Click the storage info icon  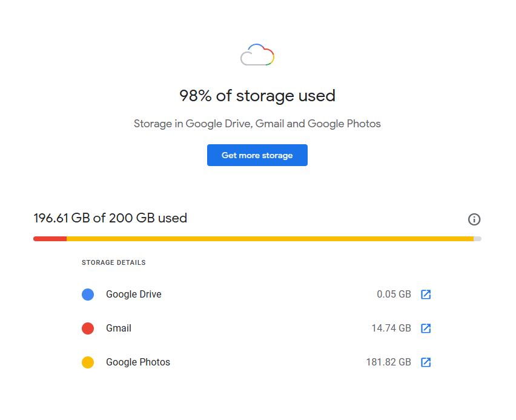coord(474,219)
